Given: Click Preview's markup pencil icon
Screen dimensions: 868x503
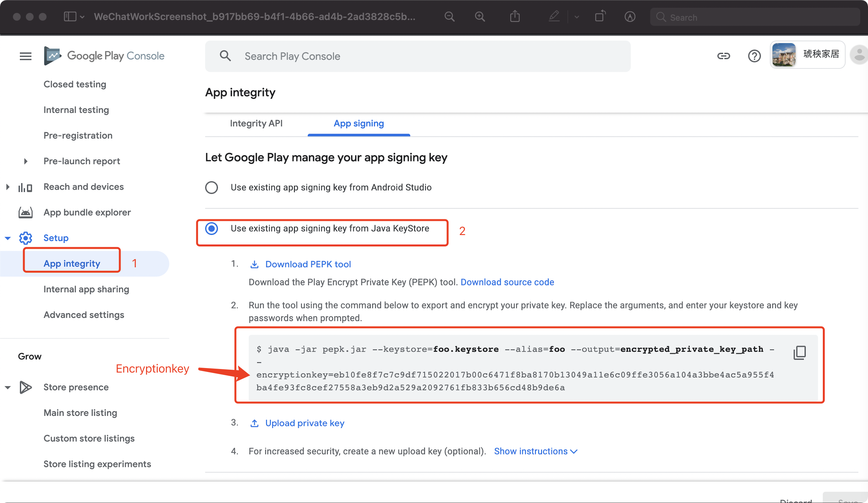Looking at the screenshot, I should pos(554,16).
